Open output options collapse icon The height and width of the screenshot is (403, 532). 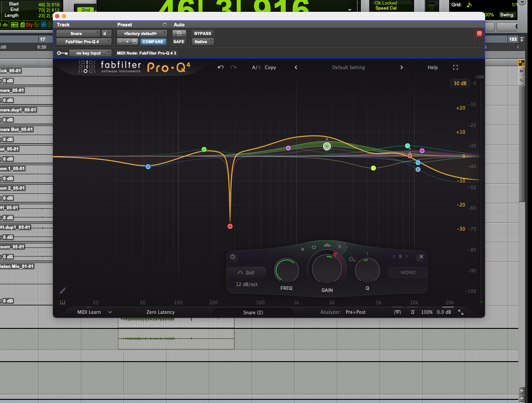pos(413,312)
